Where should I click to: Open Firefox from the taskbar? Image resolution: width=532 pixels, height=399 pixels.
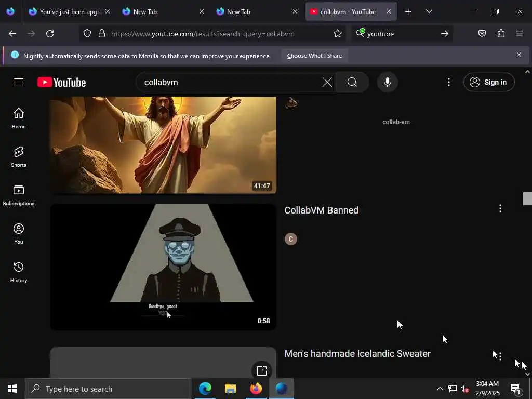click(256, 389)
